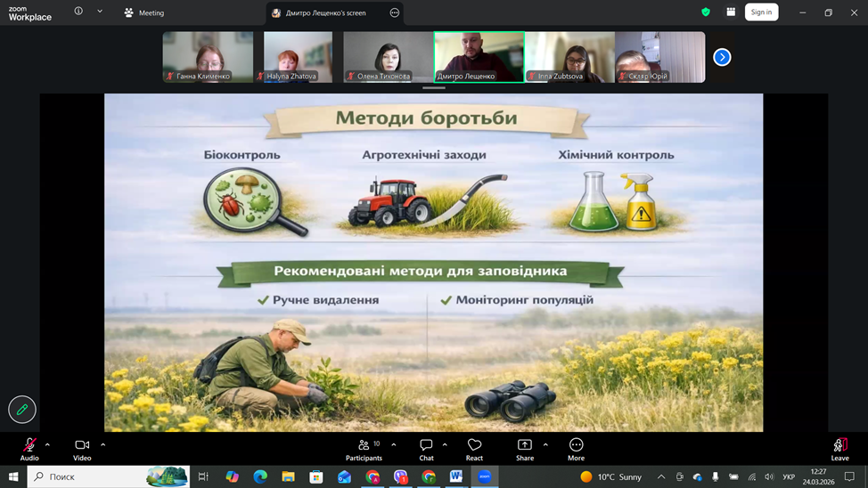This screenshot has height=488, width=868.
Task: Click the green encryption shield icon
Action: pyautogui.click(x=706, y=12)
